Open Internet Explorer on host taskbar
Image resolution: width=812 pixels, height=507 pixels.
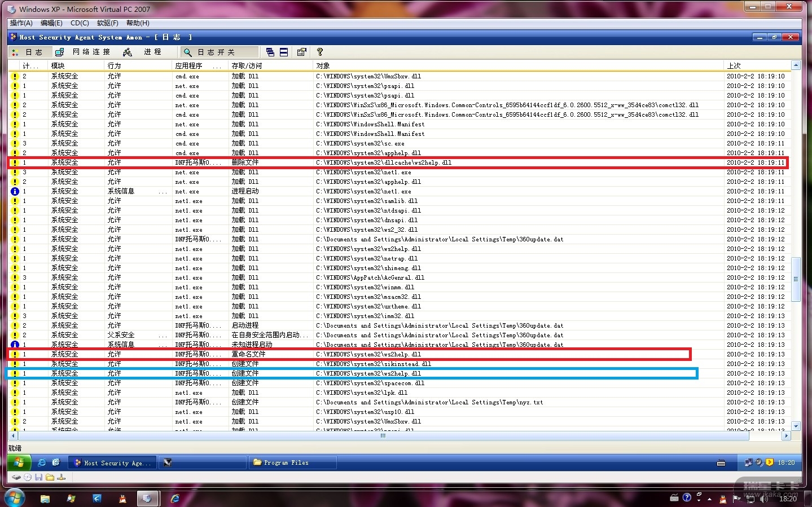coord(175,499)
